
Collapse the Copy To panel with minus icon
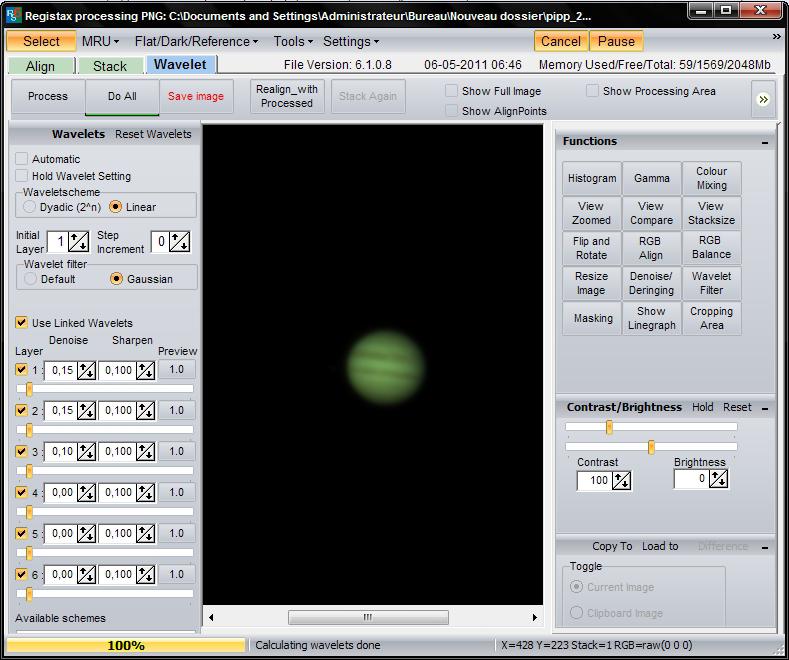(x=765, y=547)
